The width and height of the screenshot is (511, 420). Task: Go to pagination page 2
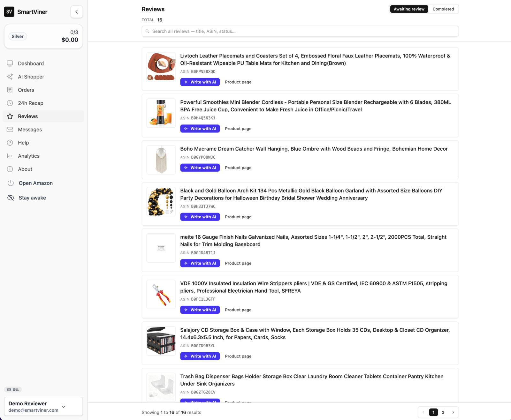click(x=443, y=412)
